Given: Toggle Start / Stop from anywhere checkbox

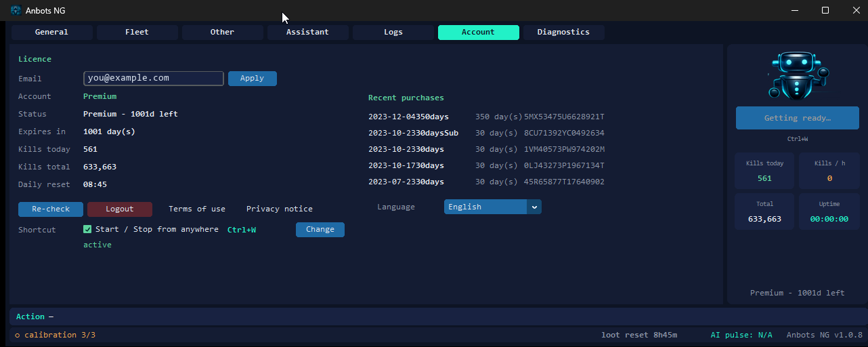Looking at the screenshot, I should point(87,230).
